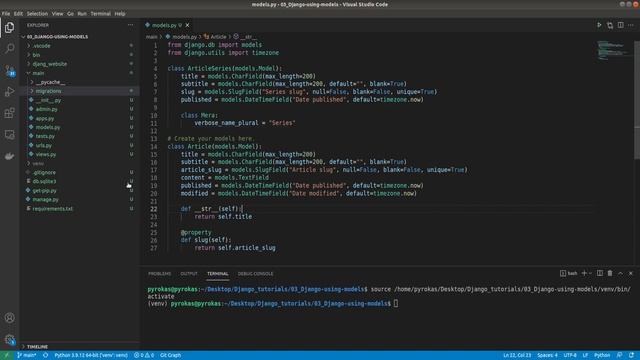Split the terminal panel

point(600,273)
